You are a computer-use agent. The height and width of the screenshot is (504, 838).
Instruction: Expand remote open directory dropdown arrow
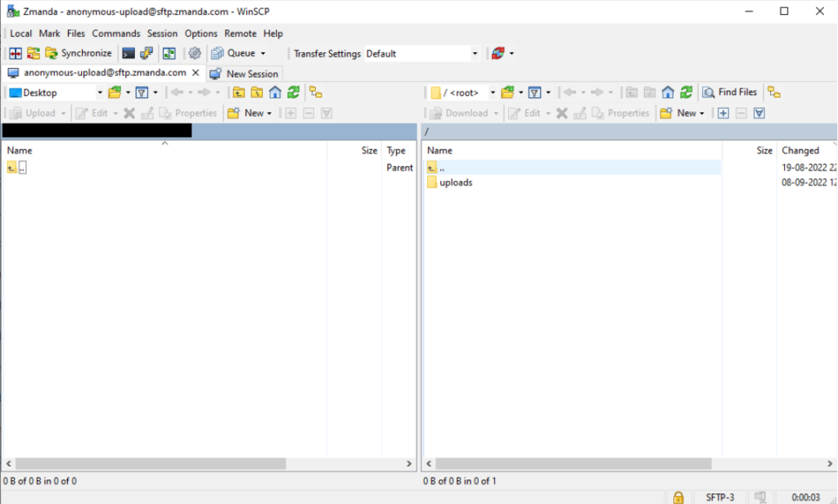521,93
